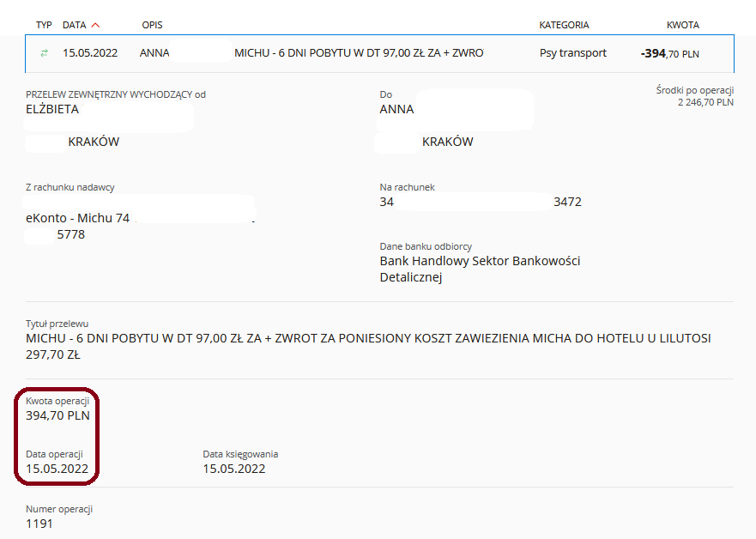Click the KATEGORIA column header

[x=564, y=25]
